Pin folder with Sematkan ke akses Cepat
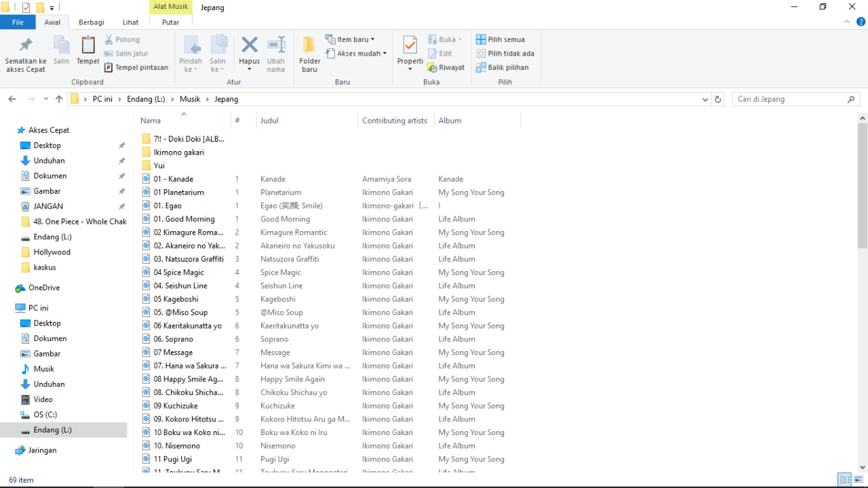The width and height of the screenshot is (868, 488). coord(26,55)
